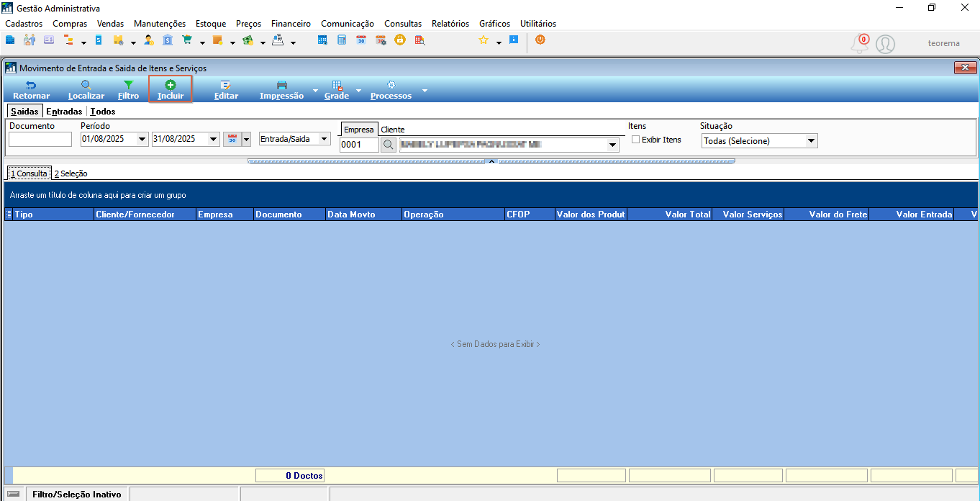Click the yellow padlock toolbar icon
The height and width of the screenshot is (501, 980).
[399, 40]
